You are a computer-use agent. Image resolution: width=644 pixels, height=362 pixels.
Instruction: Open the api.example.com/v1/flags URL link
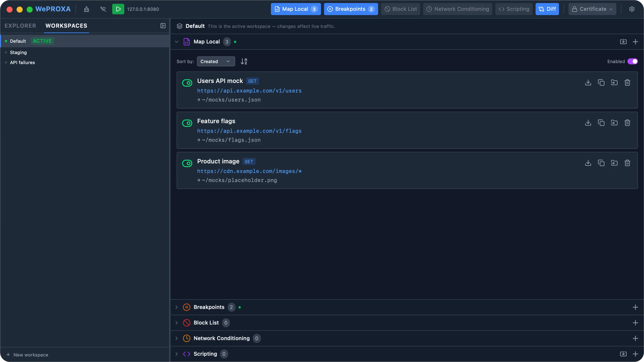point(249,131)
